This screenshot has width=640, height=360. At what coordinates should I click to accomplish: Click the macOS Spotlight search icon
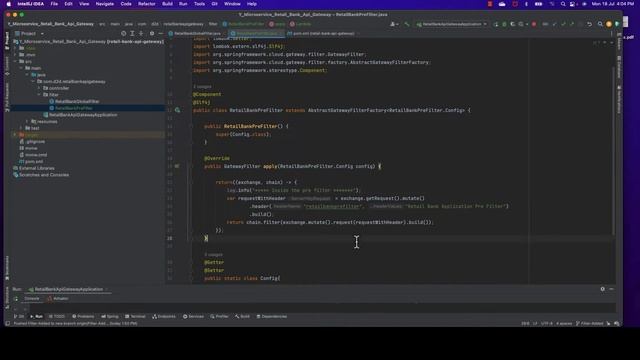563,4
